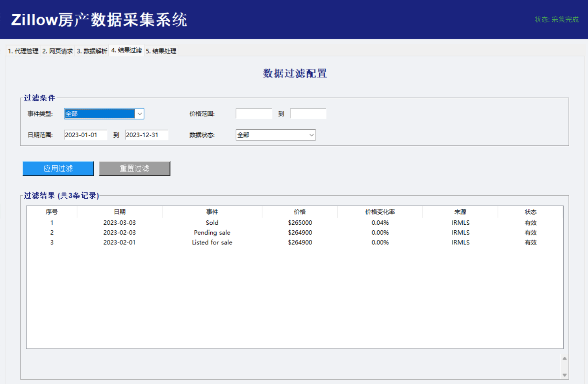
Task: Click IRMLS source in the Sold row
Action: (460, 223)
